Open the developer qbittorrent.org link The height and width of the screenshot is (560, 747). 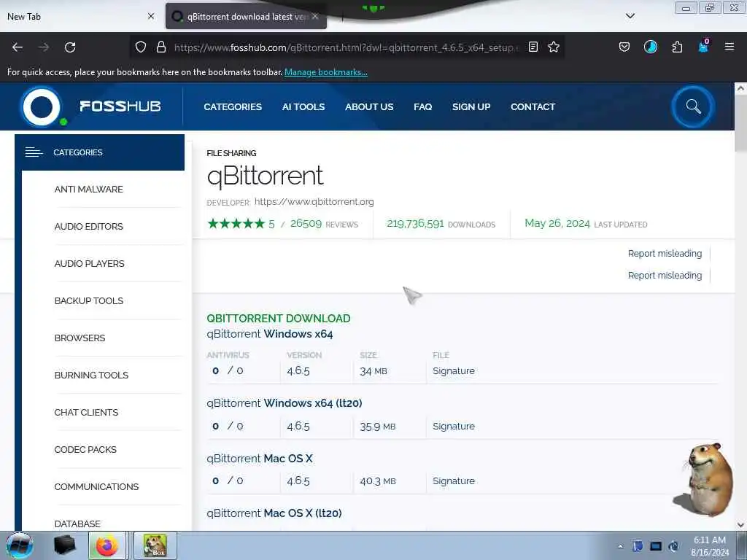click(314, 202)
